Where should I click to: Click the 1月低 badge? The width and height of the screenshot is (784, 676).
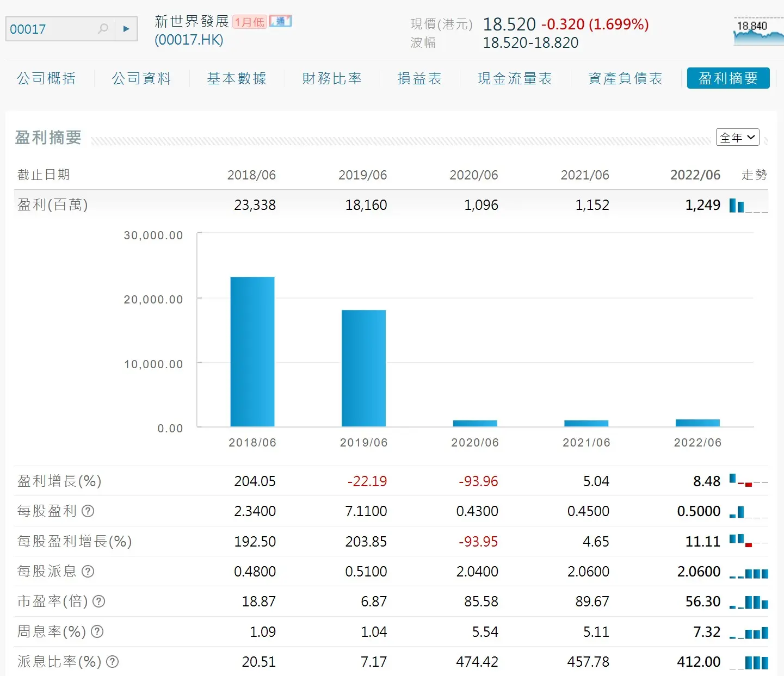pos(250,22)
